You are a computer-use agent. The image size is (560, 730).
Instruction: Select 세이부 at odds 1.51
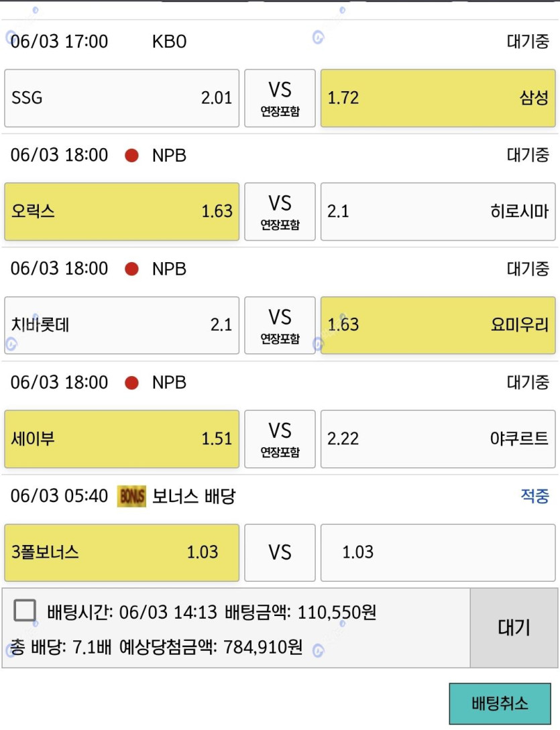pyautogui.click(x=121, y=439)
